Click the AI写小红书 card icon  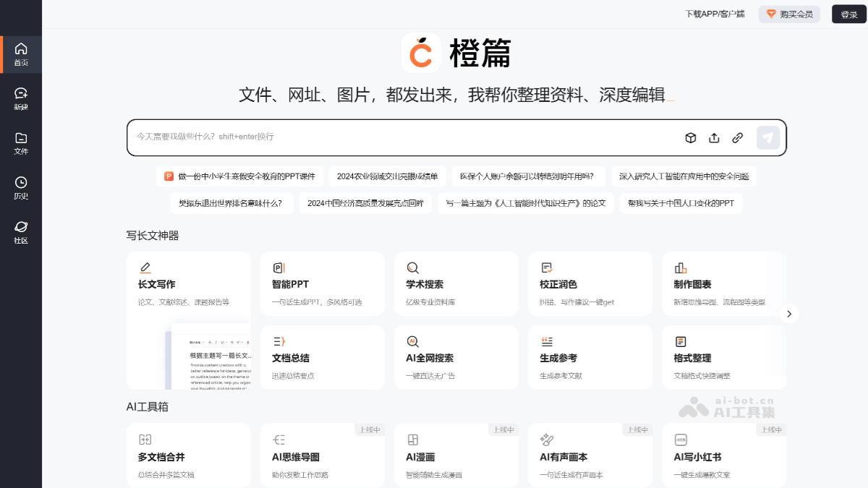pos(681,440)
